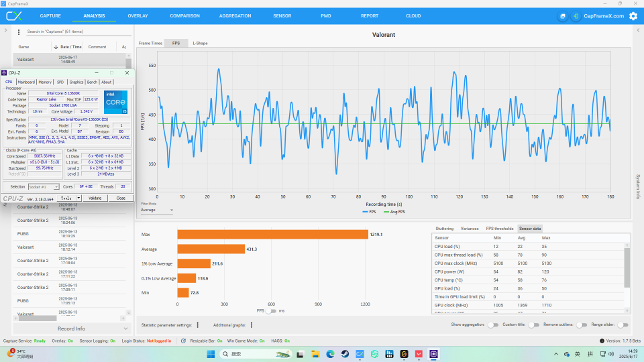Open File Explorer from the taskbar
644x362 pixels.
pos(315,354)
